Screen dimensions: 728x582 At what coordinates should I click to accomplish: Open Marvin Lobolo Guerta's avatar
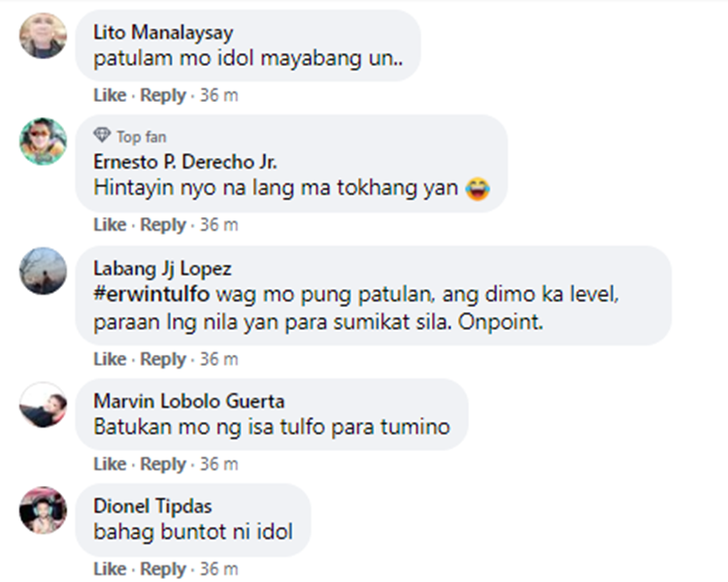[43, 404]
